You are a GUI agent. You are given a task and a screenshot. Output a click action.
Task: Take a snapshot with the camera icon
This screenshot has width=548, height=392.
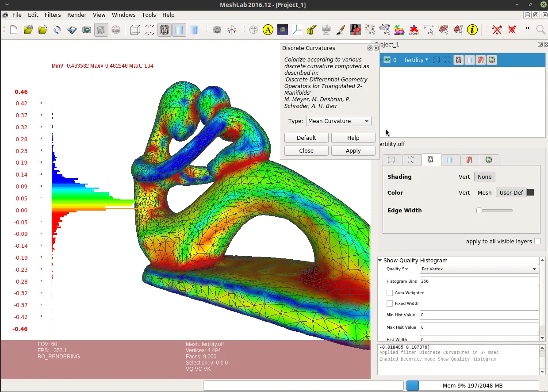(x=87, y=30)
